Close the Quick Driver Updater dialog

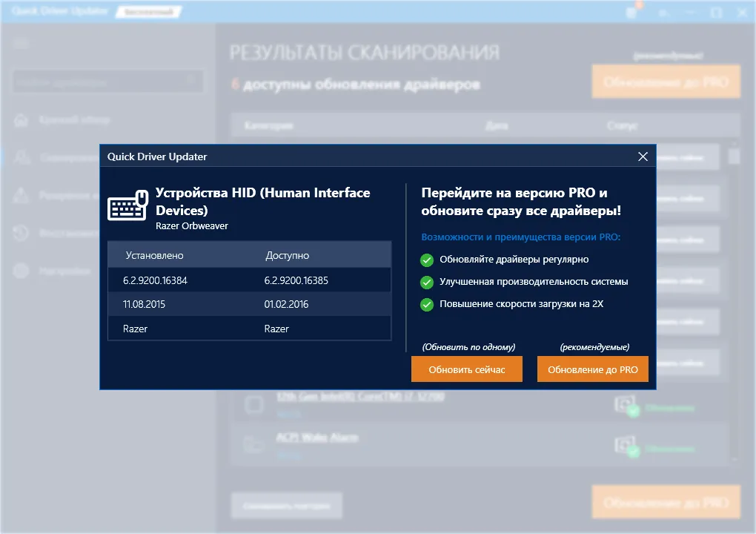(643, 156)
